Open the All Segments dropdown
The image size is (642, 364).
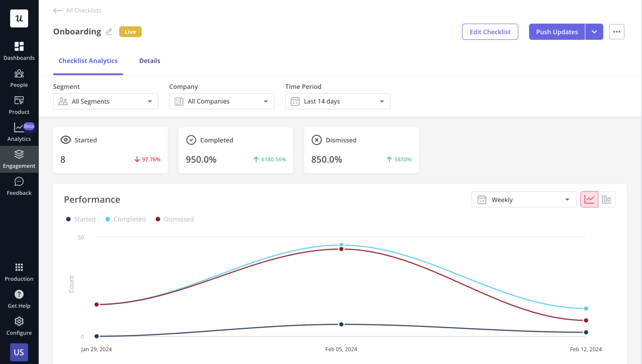105,101
